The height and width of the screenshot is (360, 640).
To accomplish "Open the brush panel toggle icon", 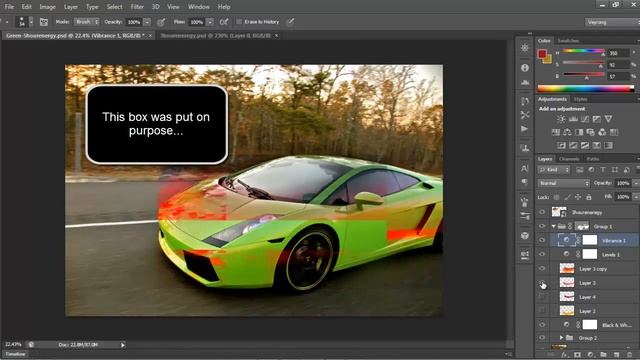I will pos(44,22).
